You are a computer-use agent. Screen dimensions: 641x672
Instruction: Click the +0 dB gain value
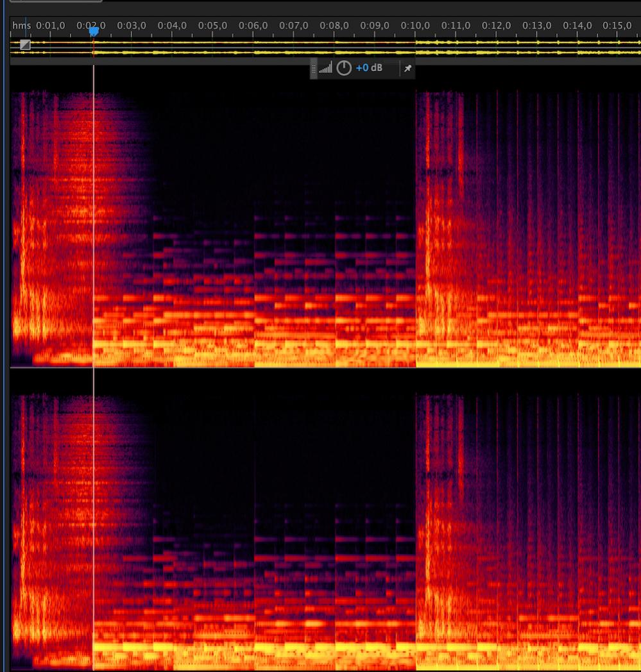click(369, 68)
